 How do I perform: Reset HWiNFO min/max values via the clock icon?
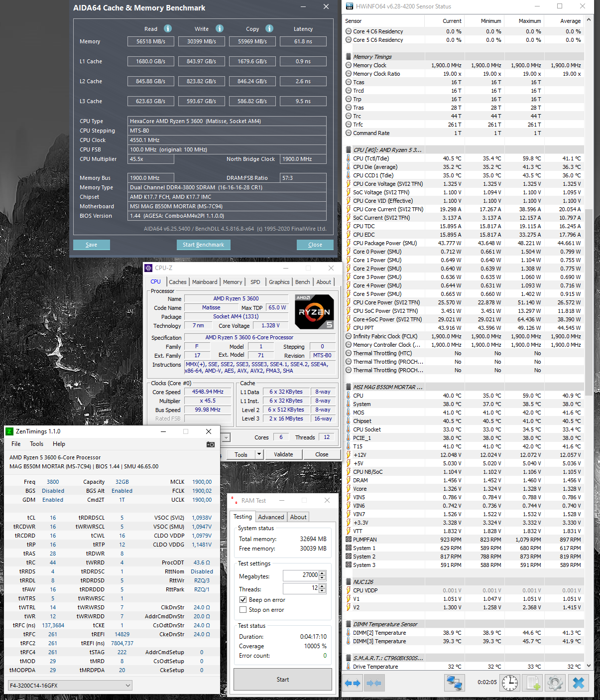tap(509, 683)
